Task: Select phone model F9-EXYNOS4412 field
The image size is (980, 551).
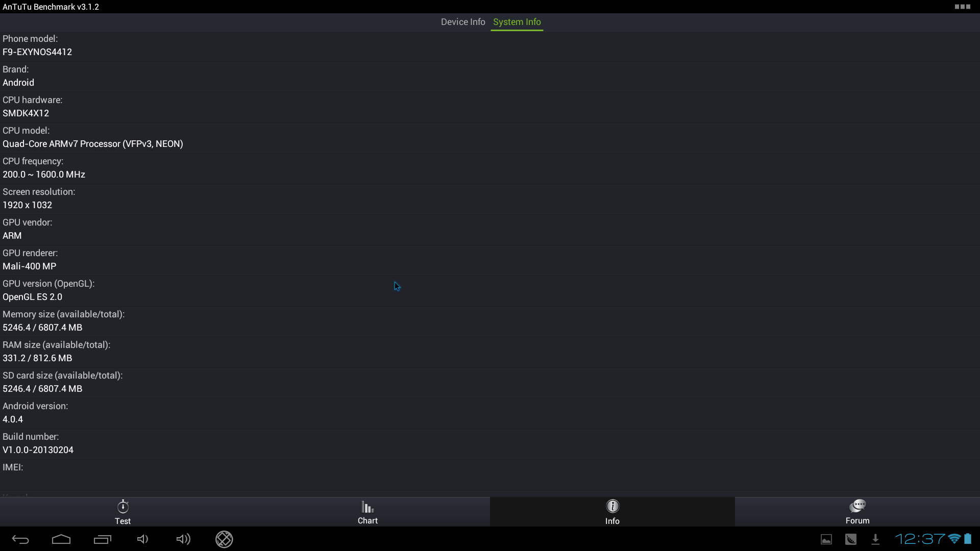Action: [x=37, y=52]
